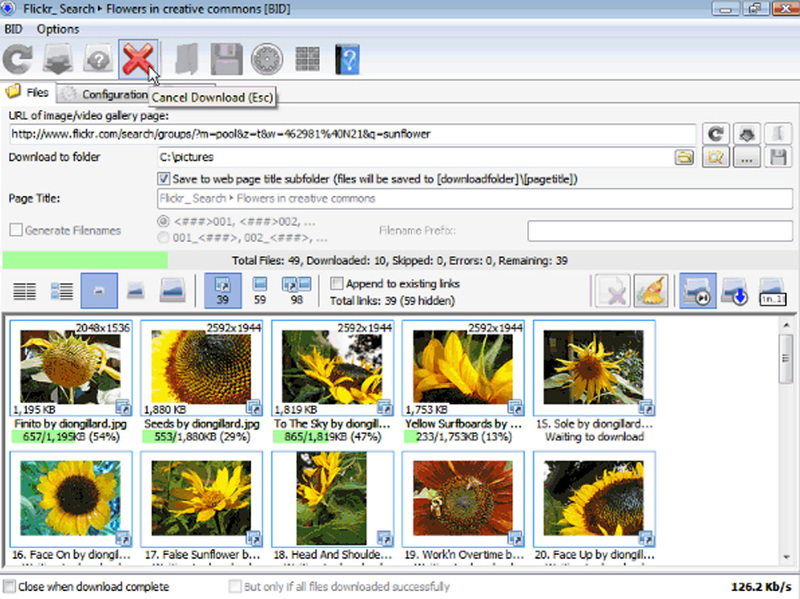The height and width of the screenshot is (599, 800).
Task: Show the 59 embedded images filter
Action: [x=260, y=291]
